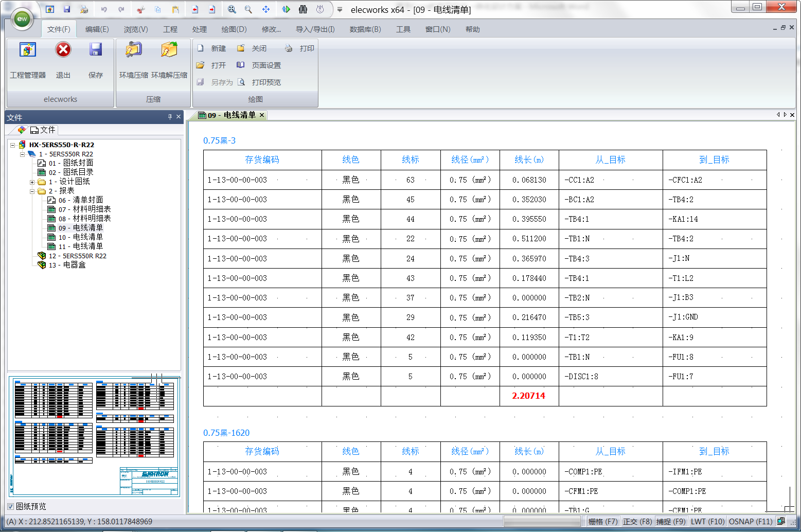Screen dimensions: 801x532
Task: Open the 数据库(B) ribbon tab
Action: click(x=365, y=29)
